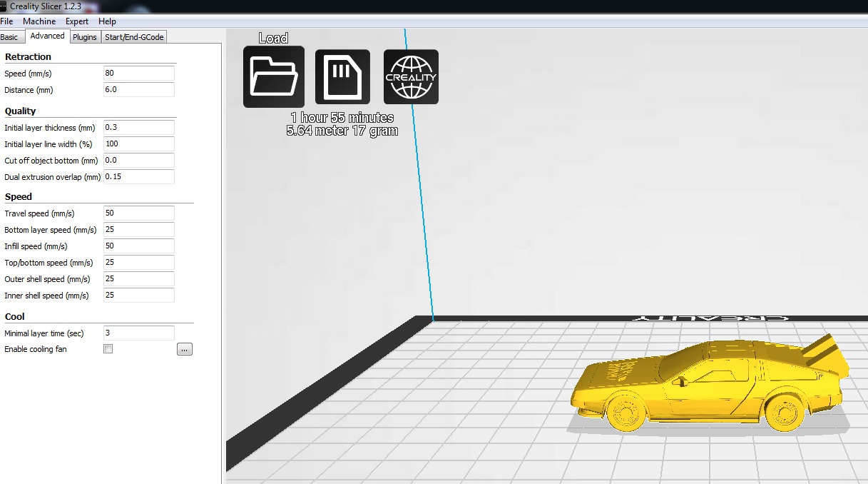Click the Cut off object bottom field
The image size is (868, 484).
click(x=139, y=161)
